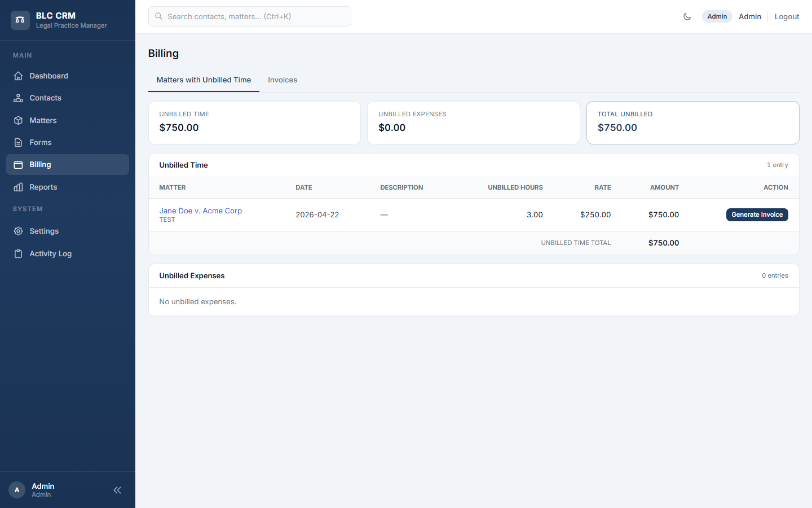The image size is (812, 508).
Task: Click the Admin username in the top bar
Action: point(750,16)
